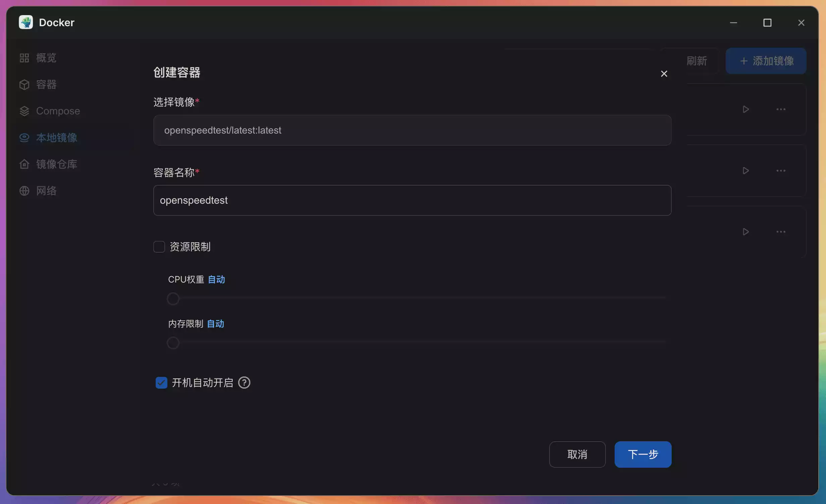Click the CPU权重 slider handle

pos(173,298)
